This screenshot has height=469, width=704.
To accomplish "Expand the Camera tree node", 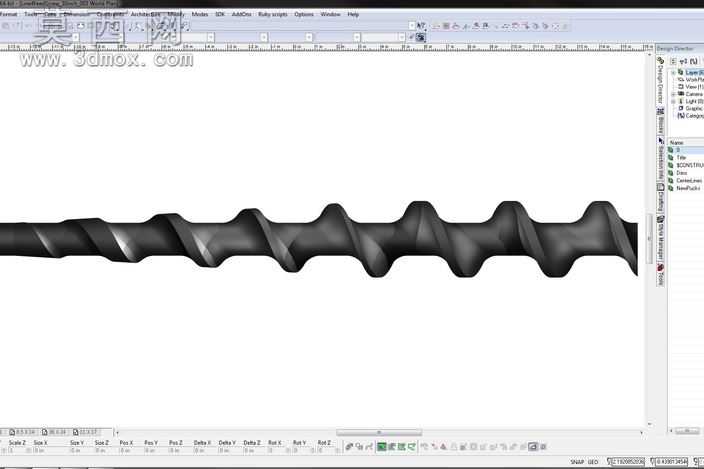I will pyautogui.click(x=673, y=94).
